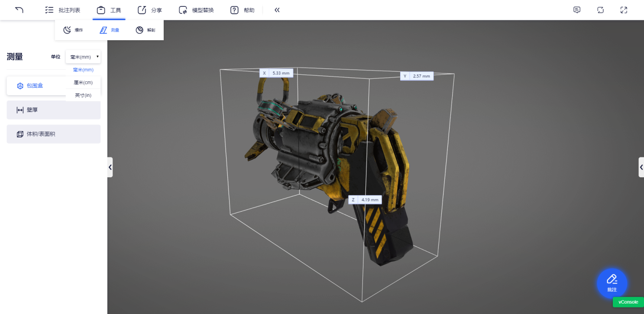
Task: Click the X dimension label 5.33 mm
Action: 276,73
